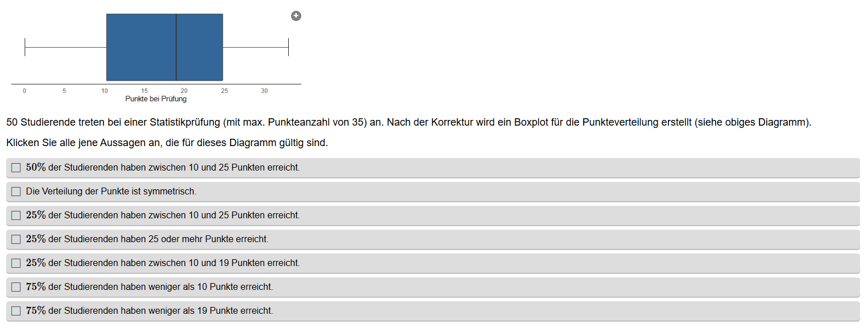Tick '75% ... weniger als 10 Punkte' checkbox
Viewport: 868px width, 328px height.
[16, 287]
